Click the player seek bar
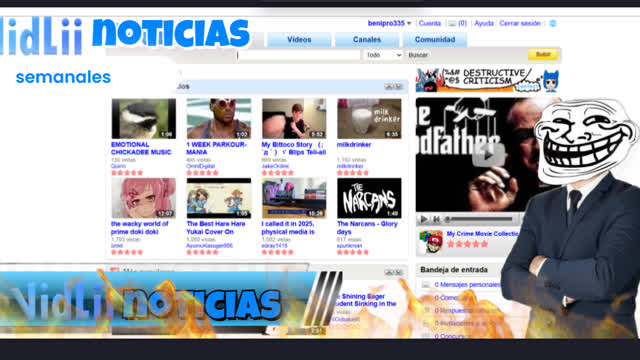The height and width of the screenshot is (360, 640). [480, 219]
